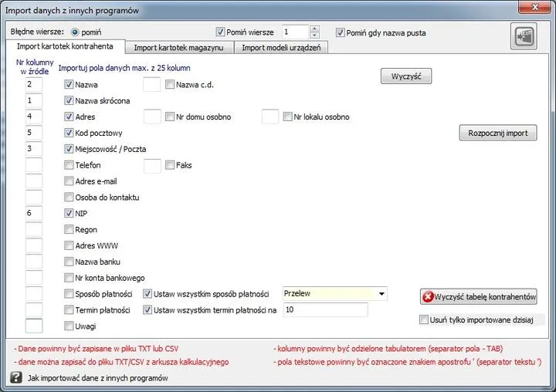Increase the skip rows spinner value

[314, 29]
